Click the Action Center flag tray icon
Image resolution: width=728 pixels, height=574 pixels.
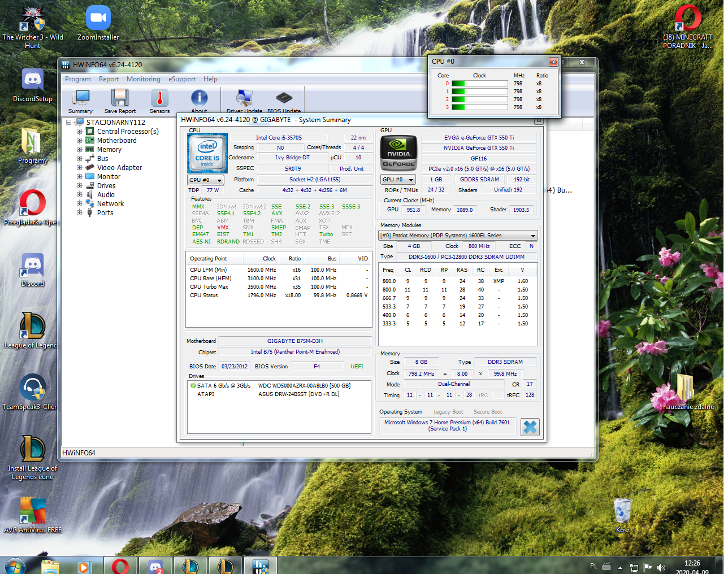[x=648, y=567]
